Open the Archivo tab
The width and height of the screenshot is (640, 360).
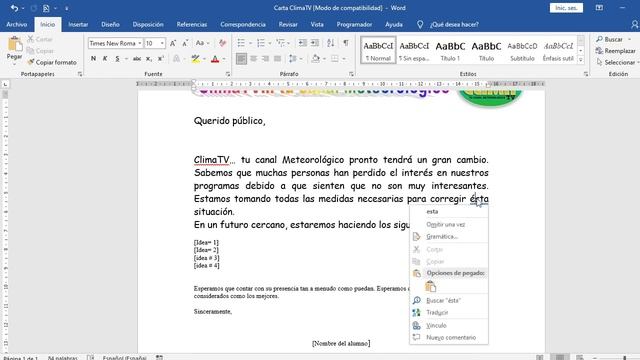[17, 24]
